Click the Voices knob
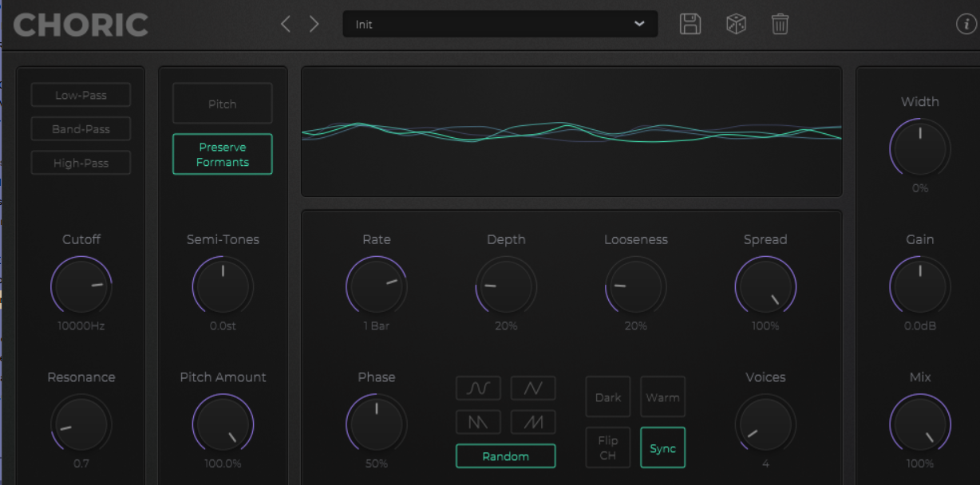The image size is (980, 485). tap(765, 424)
